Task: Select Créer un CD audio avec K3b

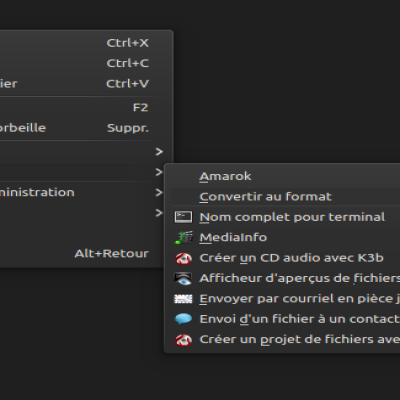Action: (x=285, y=258)
